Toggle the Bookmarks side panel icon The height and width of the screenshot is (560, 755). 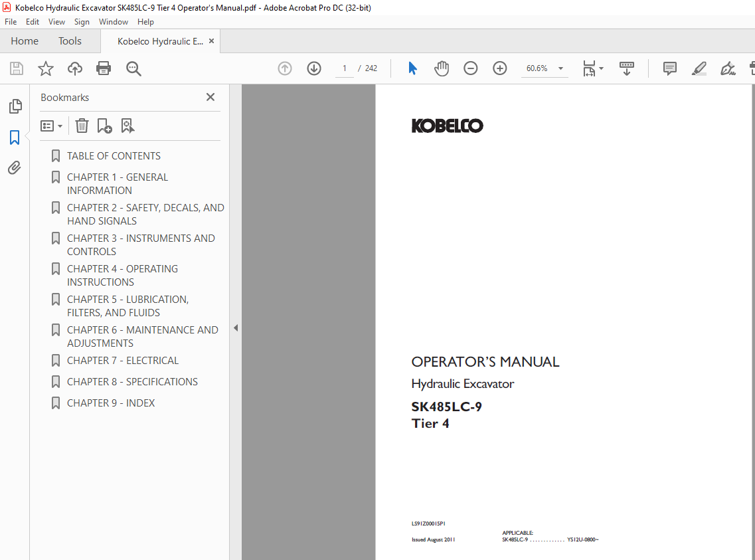pos(15,138)
